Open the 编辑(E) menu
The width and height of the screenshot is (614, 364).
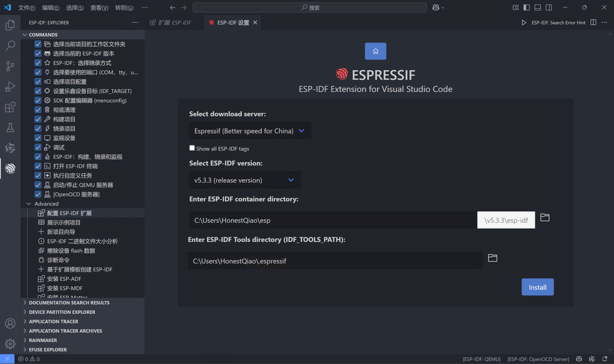[x=51, y=8]
